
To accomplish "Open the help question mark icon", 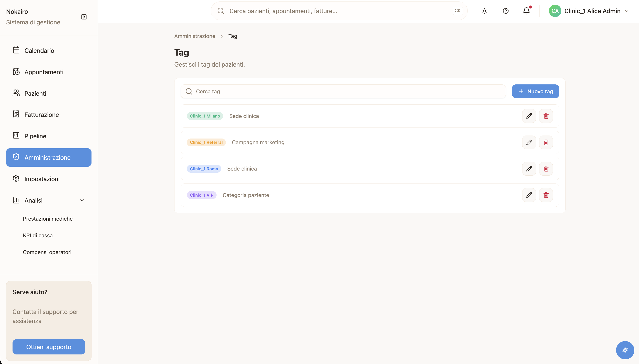I will coord(505,11).
